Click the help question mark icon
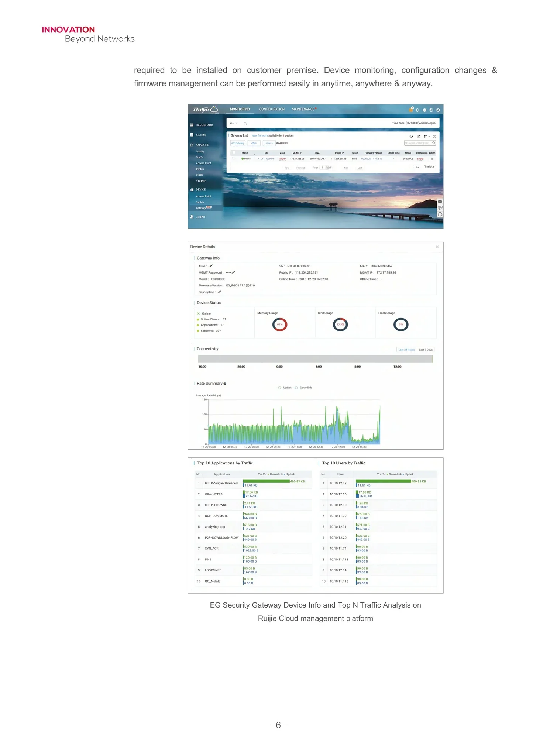 [424, 110]
